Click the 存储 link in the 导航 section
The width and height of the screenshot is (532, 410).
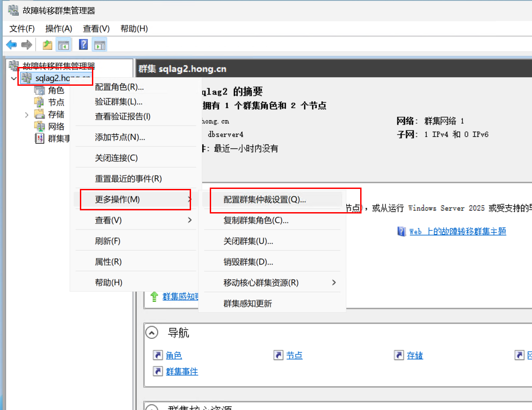click(415, 356)
